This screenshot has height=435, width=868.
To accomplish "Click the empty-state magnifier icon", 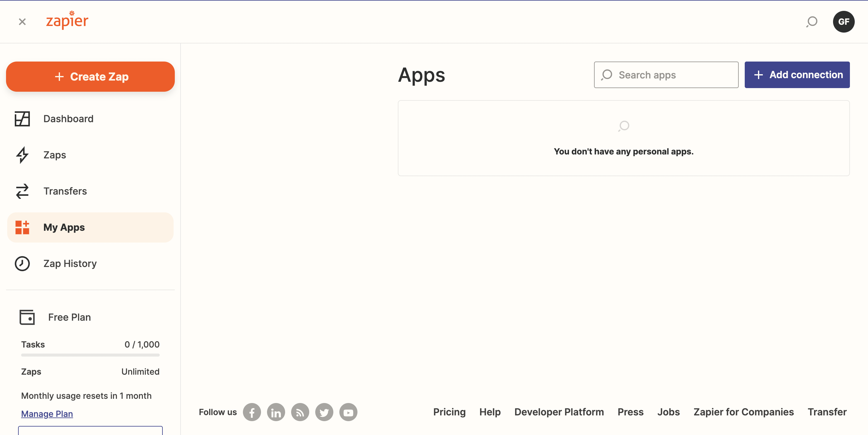I will coord(624,126).
